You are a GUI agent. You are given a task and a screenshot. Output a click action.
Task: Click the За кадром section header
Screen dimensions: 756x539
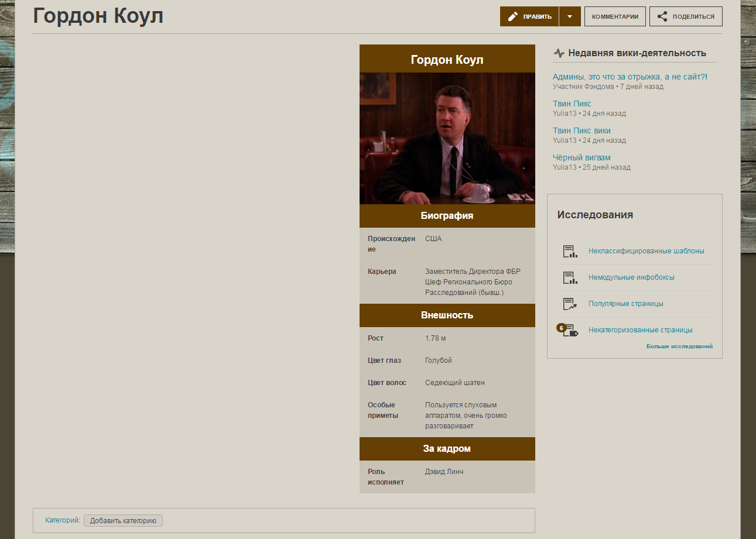tap(447, 449)
